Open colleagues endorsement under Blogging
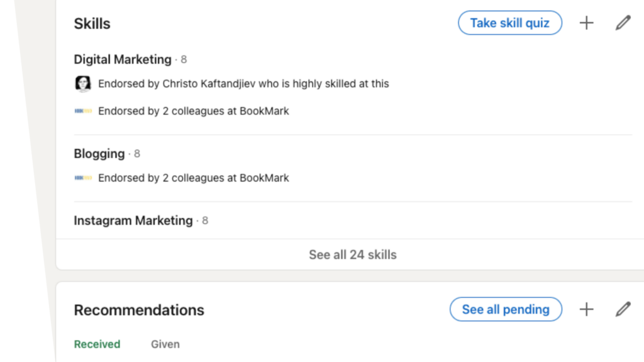 194,178
